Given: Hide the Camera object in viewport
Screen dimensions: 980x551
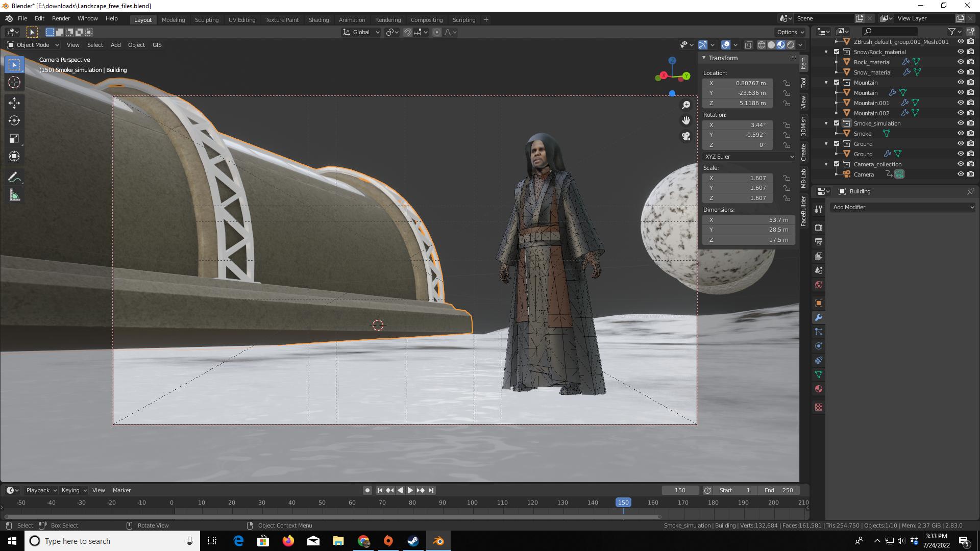Looking at the screenshot, I should [x=961, y=174].
